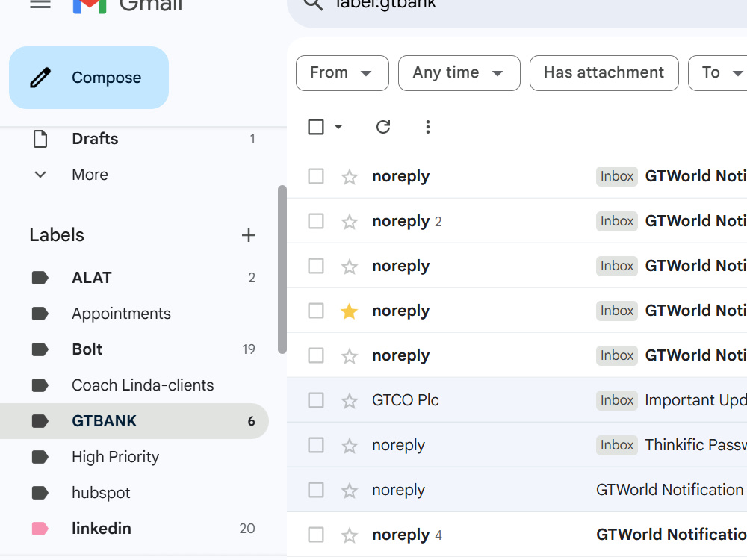
Task: Star the read GTWorld Notification email
Action: pos(349,490)
